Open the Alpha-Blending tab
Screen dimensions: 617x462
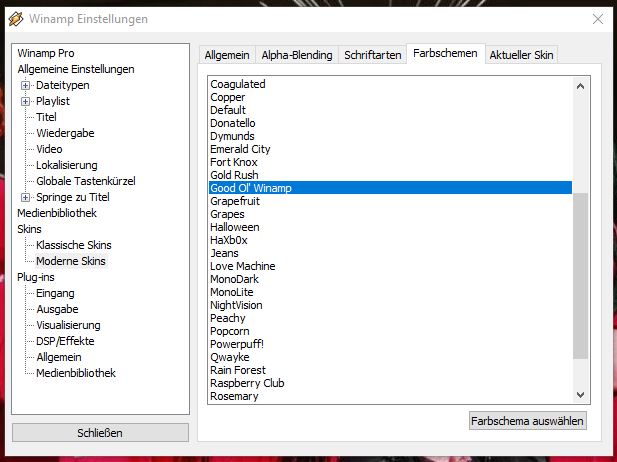coord(297,55)
